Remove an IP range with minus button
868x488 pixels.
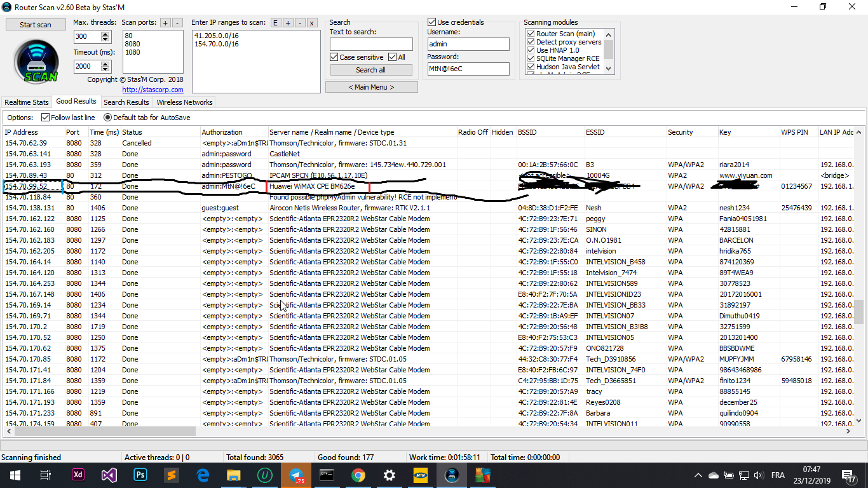point(300,23)
